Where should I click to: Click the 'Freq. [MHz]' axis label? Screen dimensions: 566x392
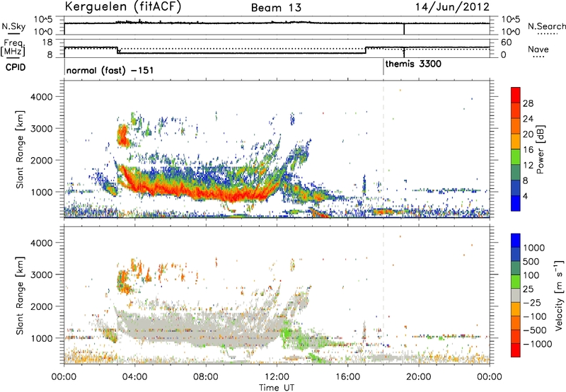click(13, 47)
